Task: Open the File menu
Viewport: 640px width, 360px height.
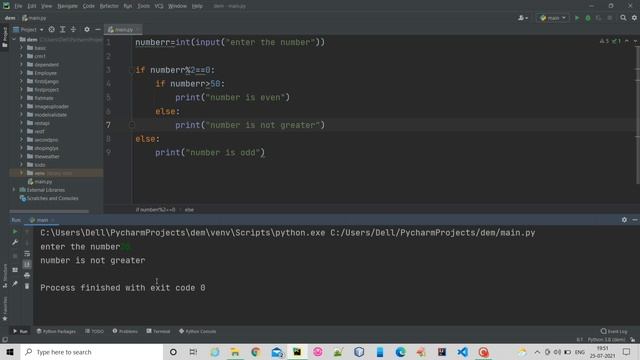Action: [x=18, y=6]
